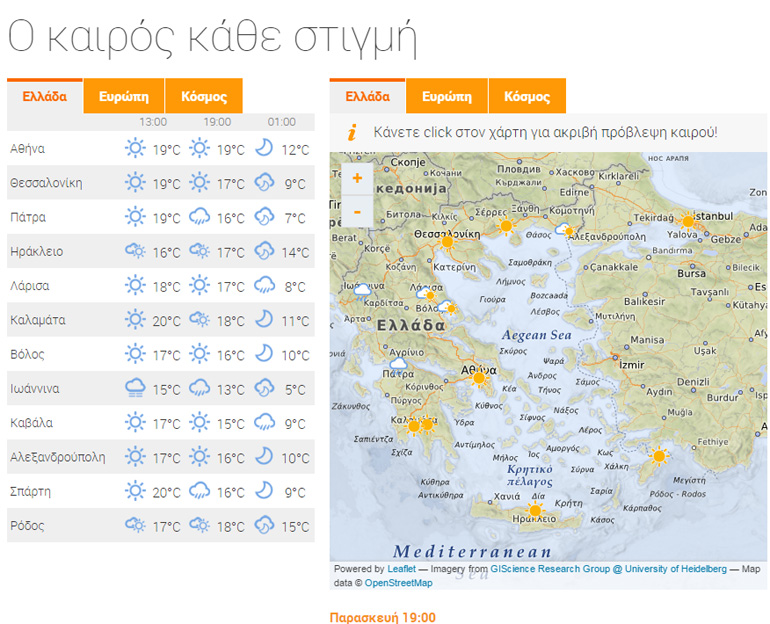Switch to Ευρώπη tab in left panel
This screenshot has height=624, width=770.
pyautogui.click(x=124, y=97)
